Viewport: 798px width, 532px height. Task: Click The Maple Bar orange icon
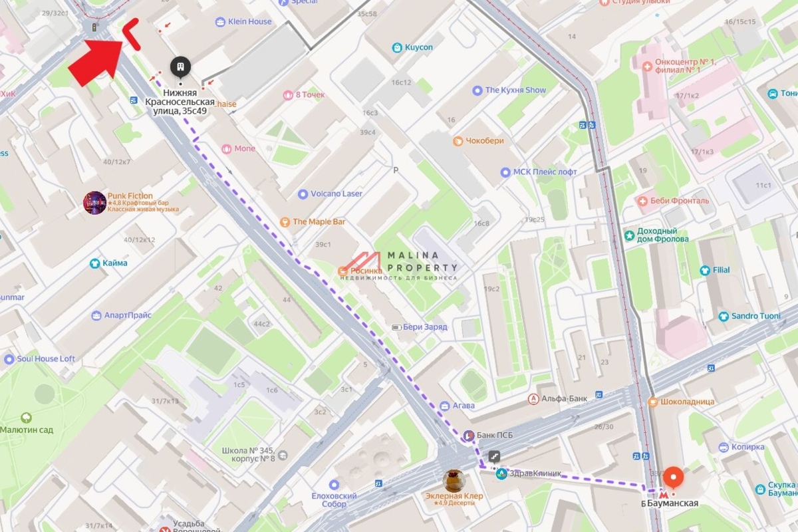(x=285, y=221)
